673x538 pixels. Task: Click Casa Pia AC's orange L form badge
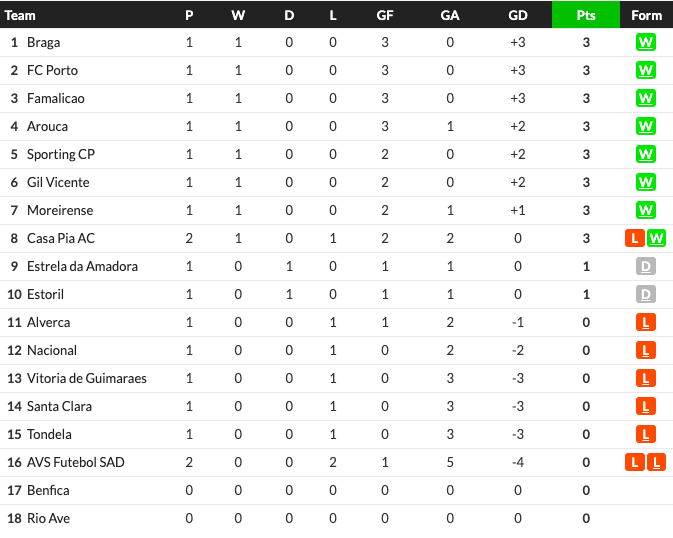pyautogui.click(x=635, y=238)
